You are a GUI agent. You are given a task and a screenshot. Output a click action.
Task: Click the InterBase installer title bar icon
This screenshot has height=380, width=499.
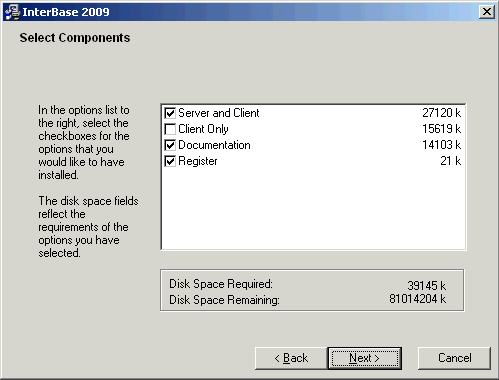click(13, 12)
